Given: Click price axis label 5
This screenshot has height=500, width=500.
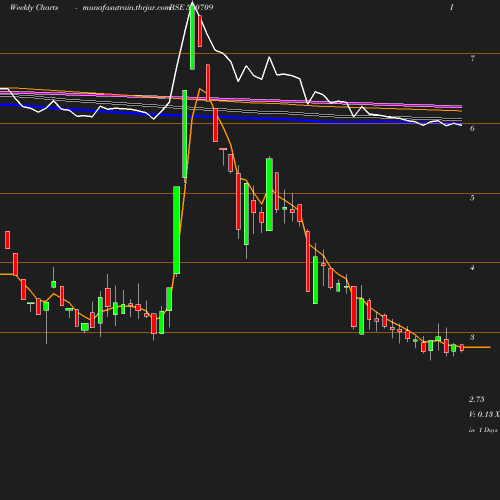Looking at the screenshot, I should point(472,198).
